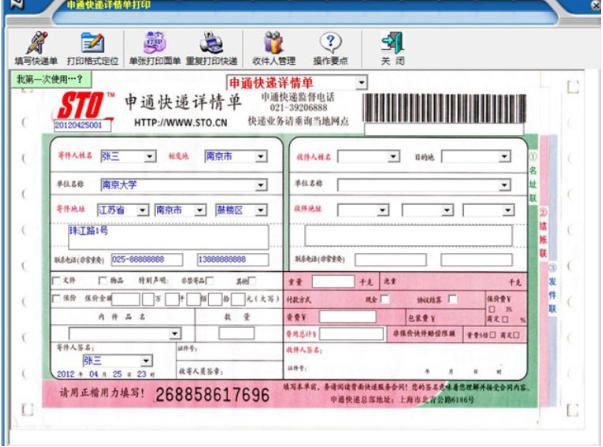
Task: Check the 协议结算 payment checkbox
Action: pos(453,299)
